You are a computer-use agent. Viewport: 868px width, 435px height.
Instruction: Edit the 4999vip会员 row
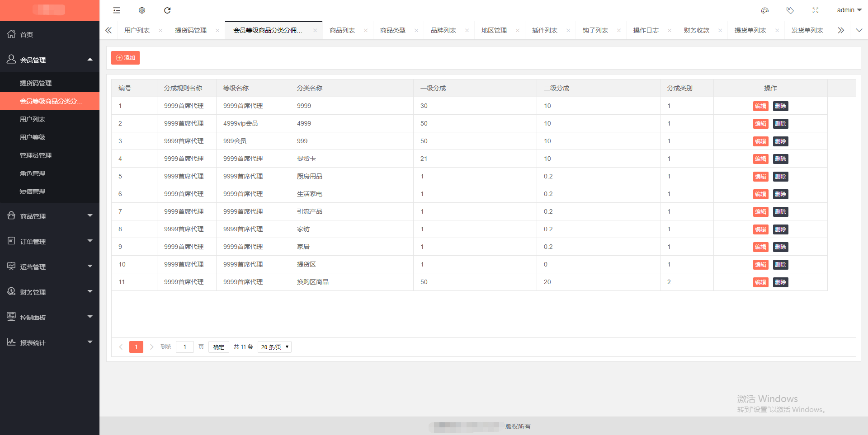(761, 124)
